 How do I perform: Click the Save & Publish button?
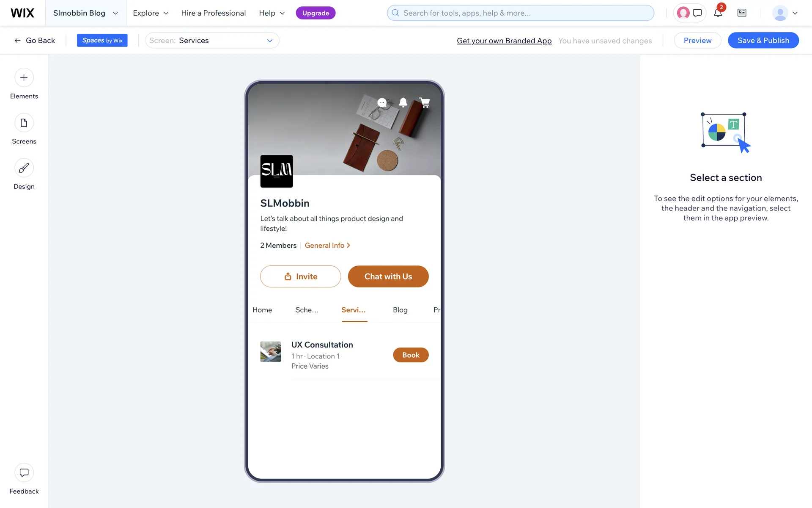[763, 40]
